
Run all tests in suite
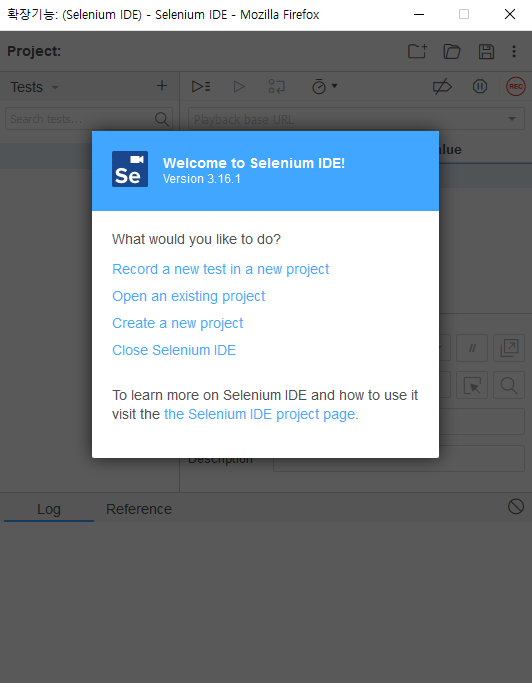(201, 86)
